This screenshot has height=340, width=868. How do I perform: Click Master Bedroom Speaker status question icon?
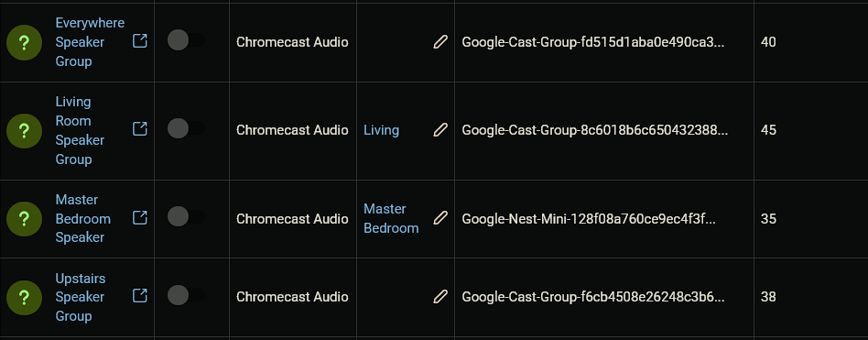[x=24, y=219]
